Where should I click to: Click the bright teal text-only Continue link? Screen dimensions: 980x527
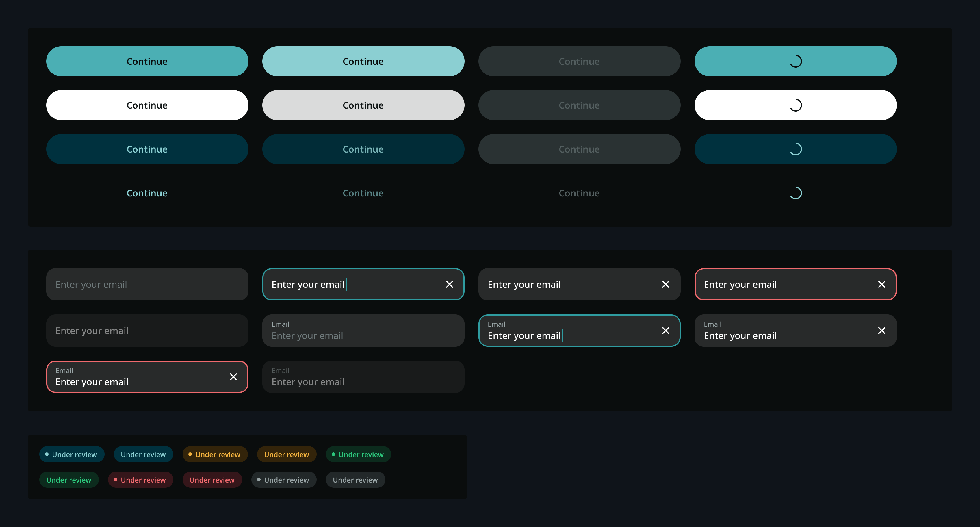[147, 193]
